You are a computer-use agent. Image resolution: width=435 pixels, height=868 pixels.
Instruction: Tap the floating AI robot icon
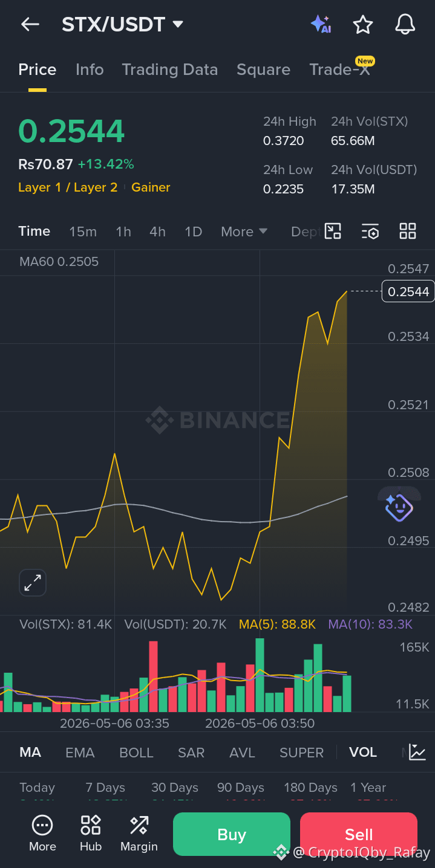[399, 508]
